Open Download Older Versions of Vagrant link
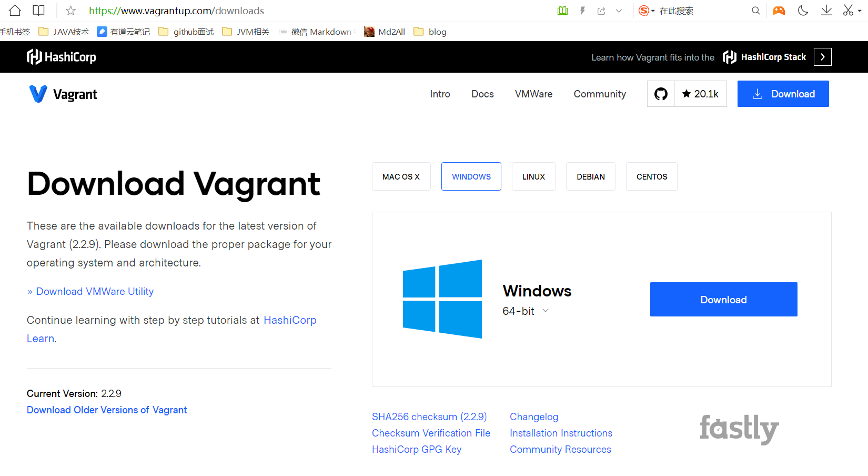The height and width of the screenshot is (476, 868). [x=107, y=410]
